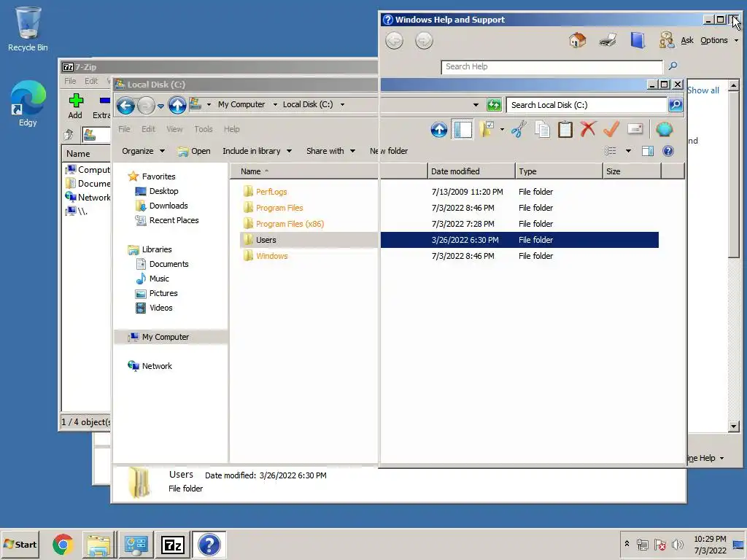Open Chrome from the taskbar

click(63, 545)
